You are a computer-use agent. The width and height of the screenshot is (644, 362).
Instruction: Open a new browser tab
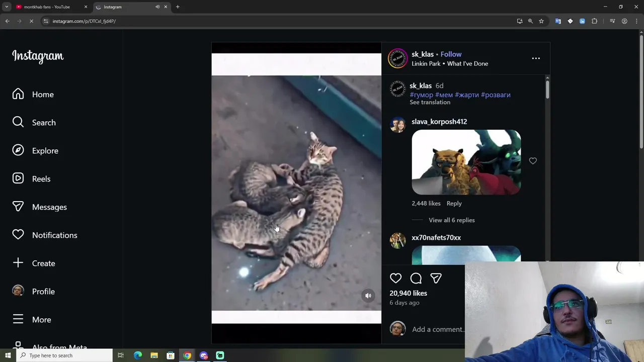click(x=178, y=7)
